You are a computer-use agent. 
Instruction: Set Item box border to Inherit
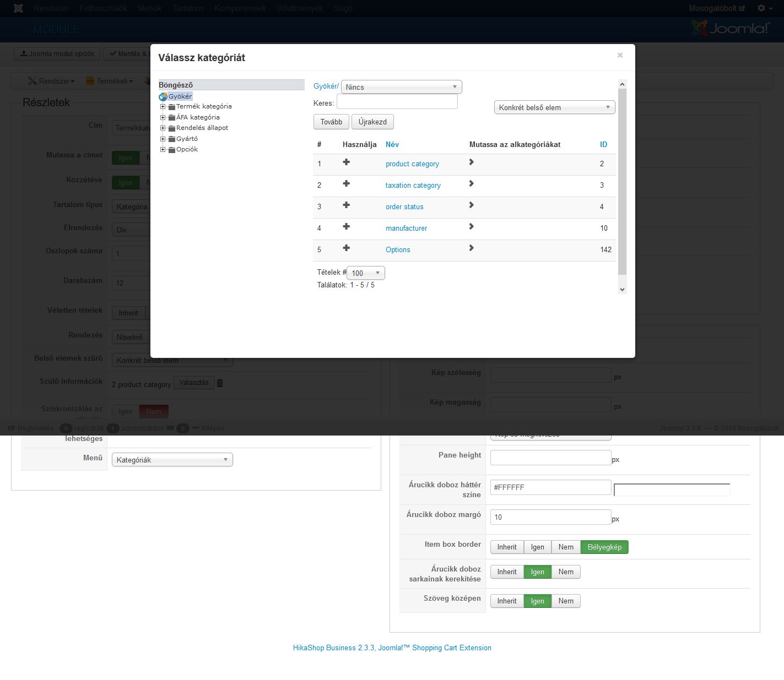(x=507, y=547)
